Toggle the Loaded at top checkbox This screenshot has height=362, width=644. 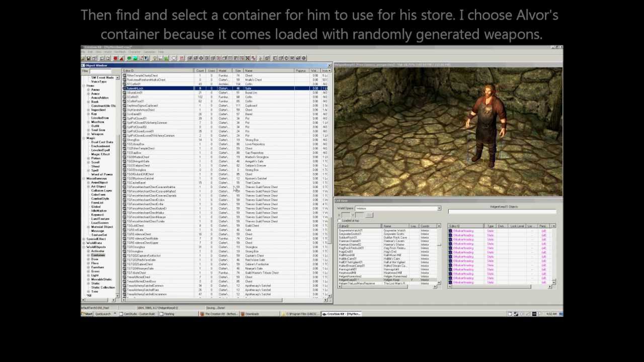(340, 221)
